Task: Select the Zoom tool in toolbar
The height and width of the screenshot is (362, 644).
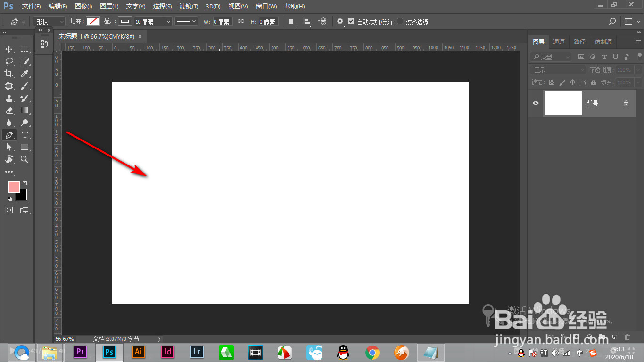Action: click(25, 159)
